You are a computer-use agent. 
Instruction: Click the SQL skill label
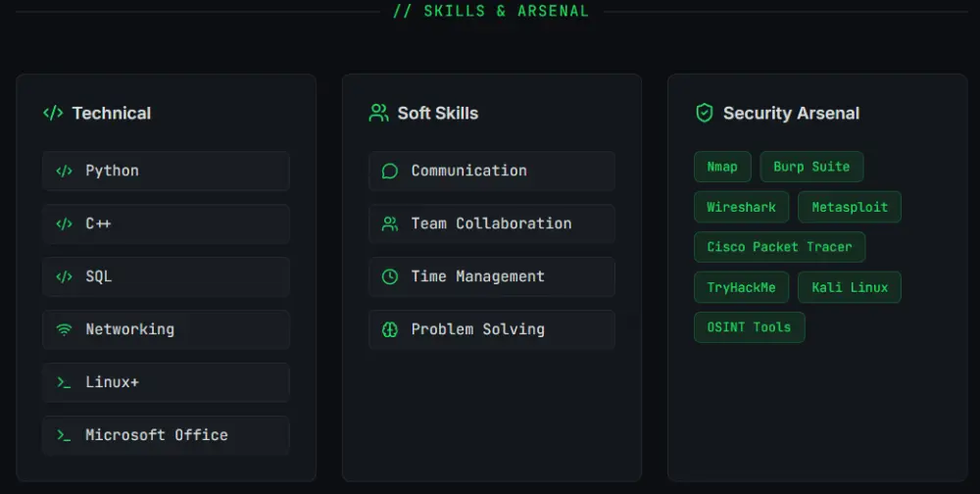pos(99,276)
